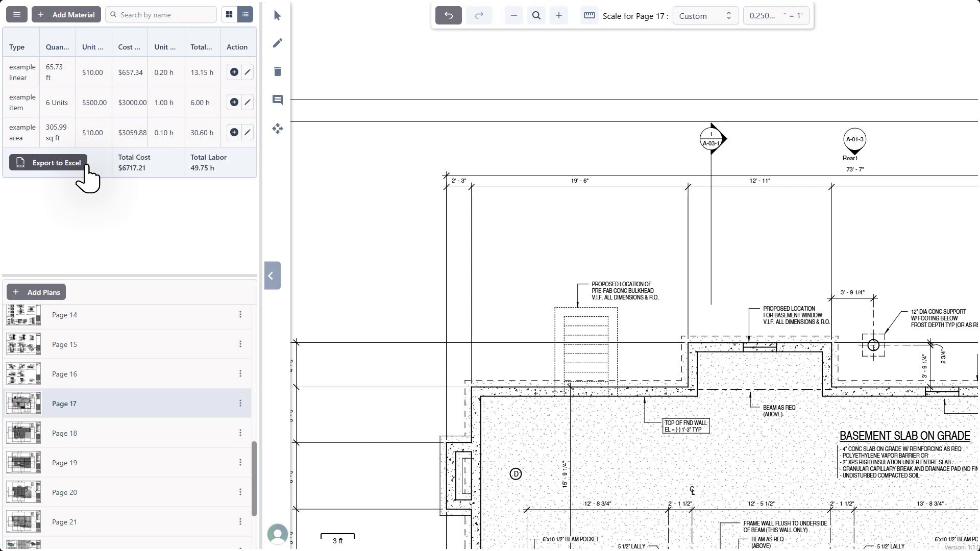The height and width of the screenshot is (551, 980).
Task: Open options menu for Page 15
Action: point(240,344)
